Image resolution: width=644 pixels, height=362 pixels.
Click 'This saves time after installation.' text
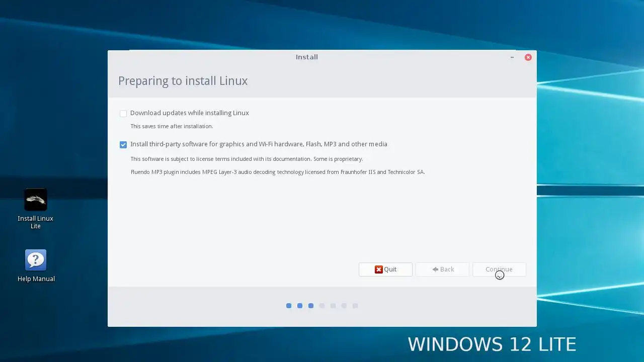coord(172,126)
